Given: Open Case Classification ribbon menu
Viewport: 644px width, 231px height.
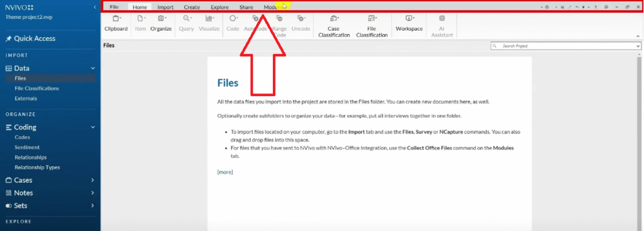Looking at the screenshot, I should pyautogui.click(x=333, y=26).
